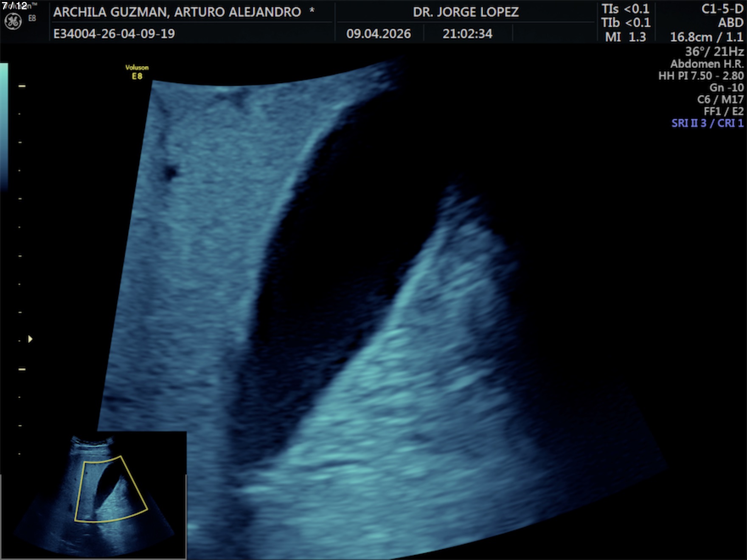Image resolution: width=747 pixels, height=560 pixels.
Task: Click the asterisk after the patient name
Action: pos(312,11)
